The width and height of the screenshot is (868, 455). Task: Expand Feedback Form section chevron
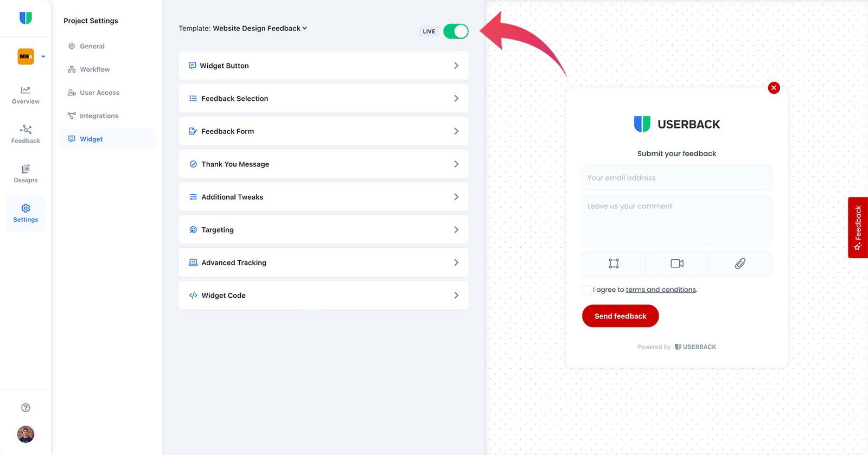coord(456,131)
